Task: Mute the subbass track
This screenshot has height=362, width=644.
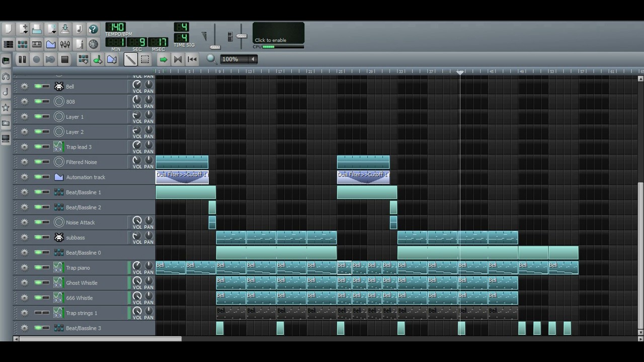Action: click(x=38, y=237)
